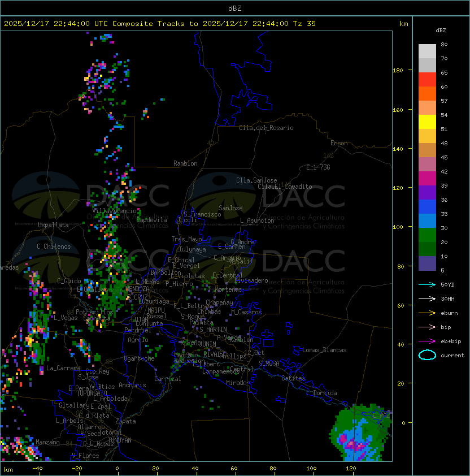Click the 'L_Dormida' map label
This screenshot has height=476, width=470.
coord(321,393)
